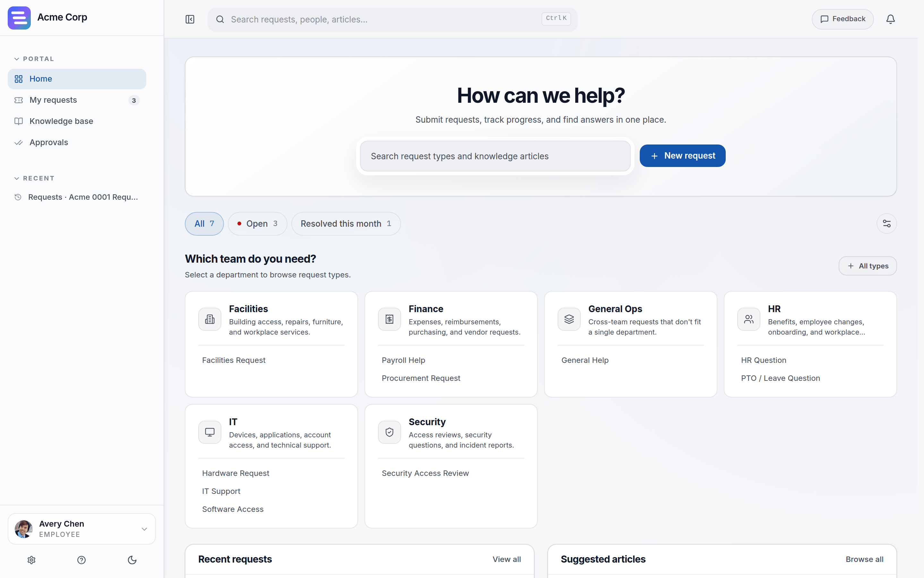Click the Finance department heading

[426, 309]
